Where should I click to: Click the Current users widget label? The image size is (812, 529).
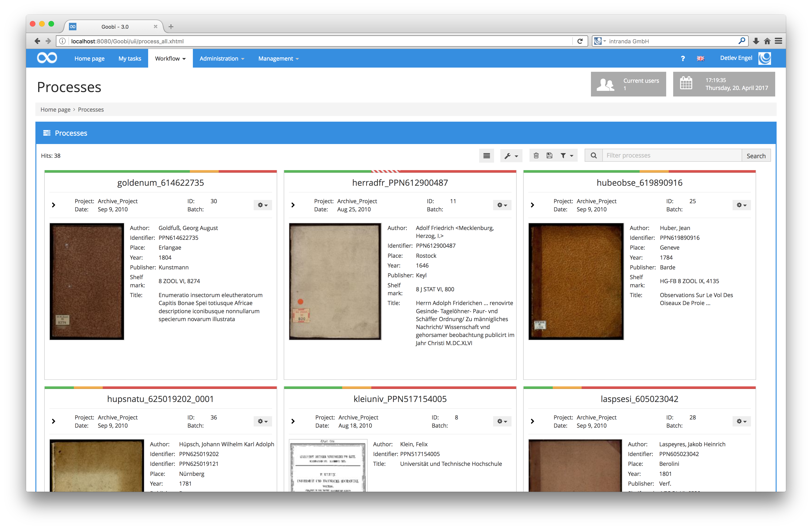[x=641, y=81]
